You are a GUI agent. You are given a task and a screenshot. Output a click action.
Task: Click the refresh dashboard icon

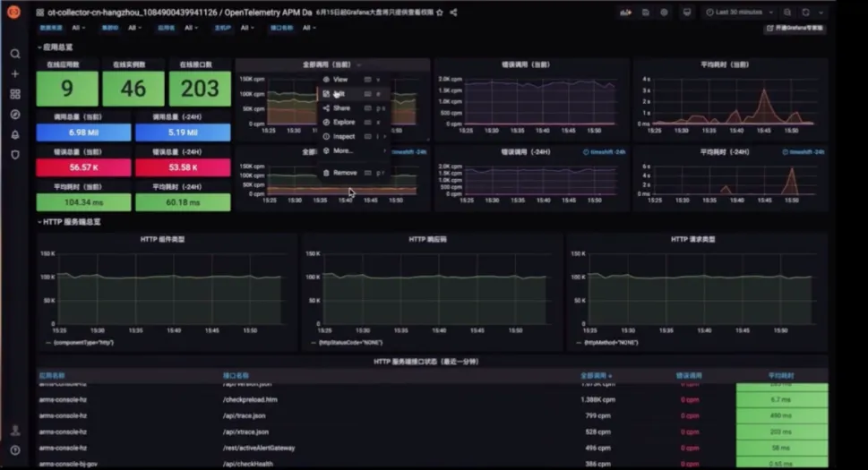[806, 13]
